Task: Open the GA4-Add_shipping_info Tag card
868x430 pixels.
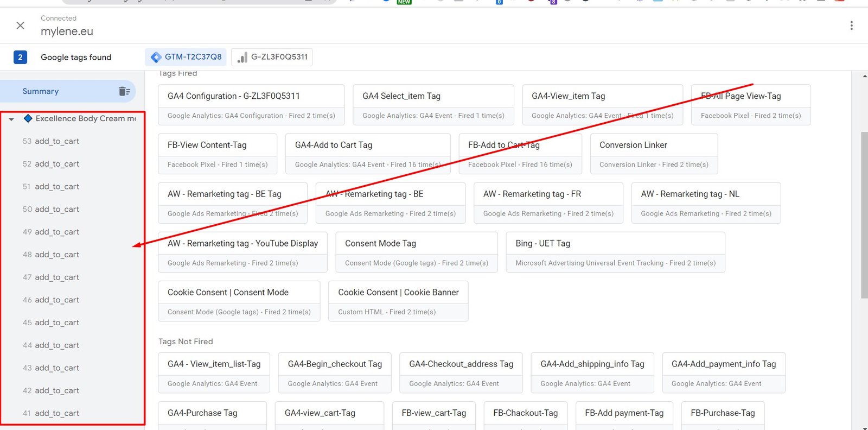Action: pos(592,373)
